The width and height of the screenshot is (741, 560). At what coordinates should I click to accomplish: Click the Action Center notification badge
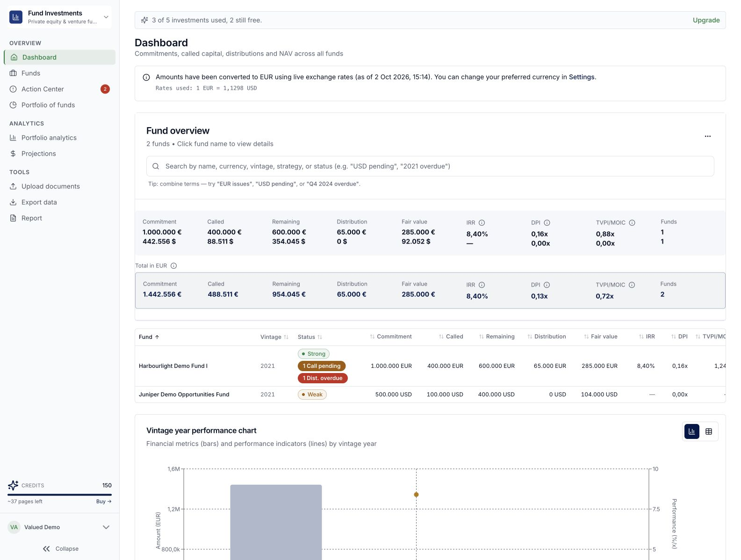click(105, 89)
